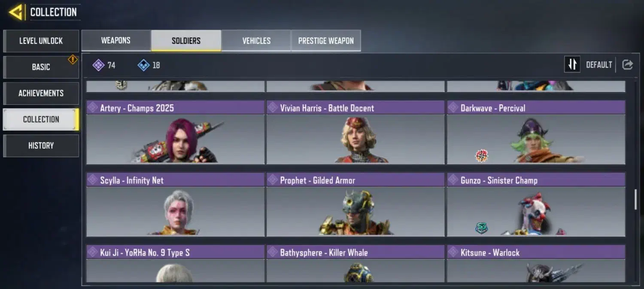Select Vivian Harris - Battle Docent skin

pos(355,133)
